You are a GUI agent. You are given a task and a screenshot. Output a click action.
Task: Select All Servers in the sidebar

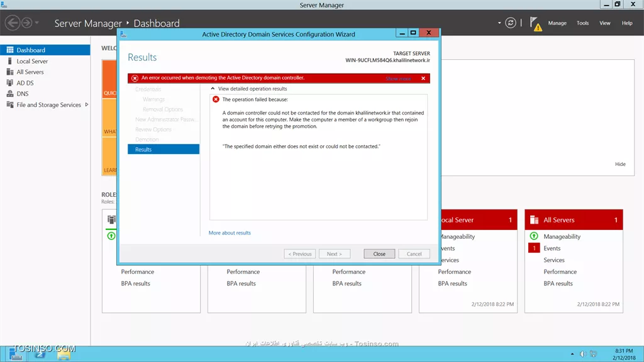tap(30, 72)
